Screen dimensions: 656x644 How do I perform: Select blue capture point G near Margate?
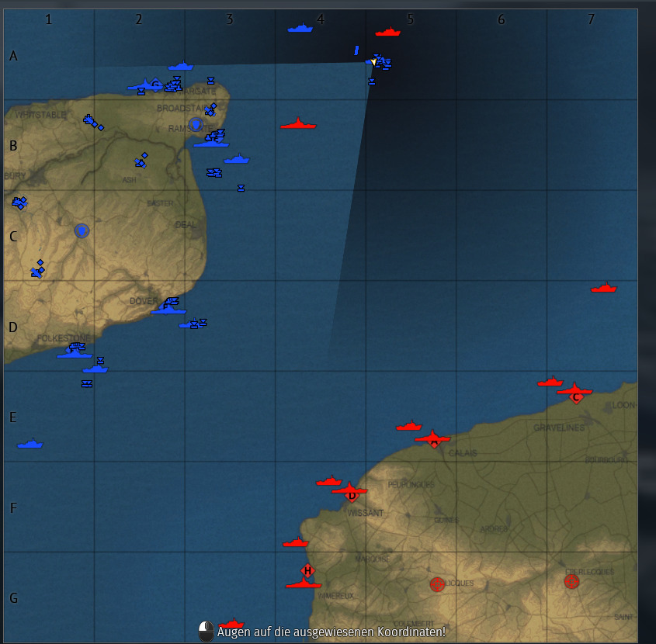click(x=155, y=85)
